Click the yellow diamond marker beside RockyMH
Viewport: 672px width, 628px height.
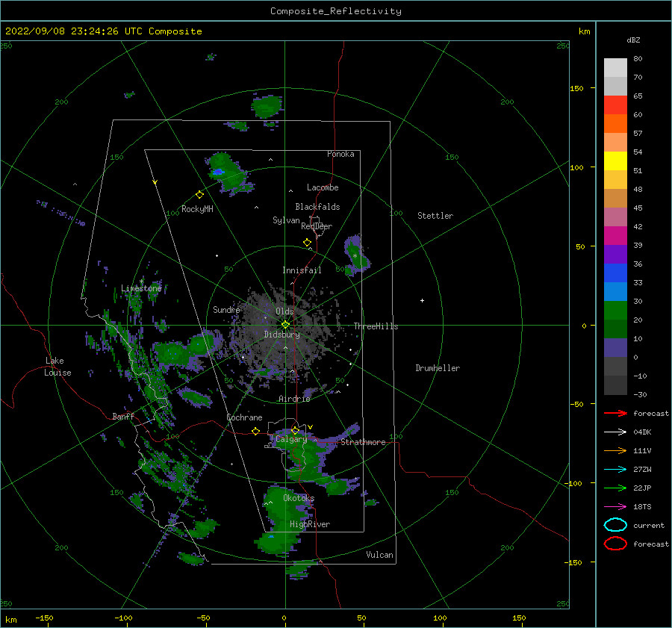click(199, 195)
